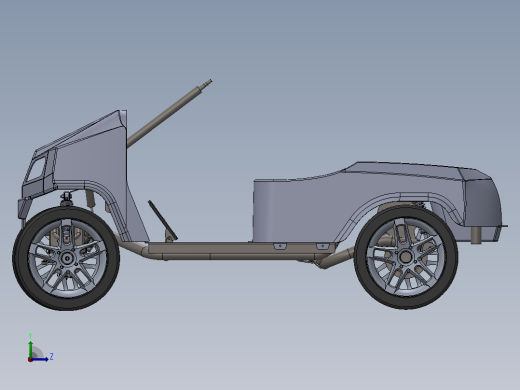Select the angled foot pedal
Image resolution: width=520 pixels, height=390 pixels.
pos(162,220)
